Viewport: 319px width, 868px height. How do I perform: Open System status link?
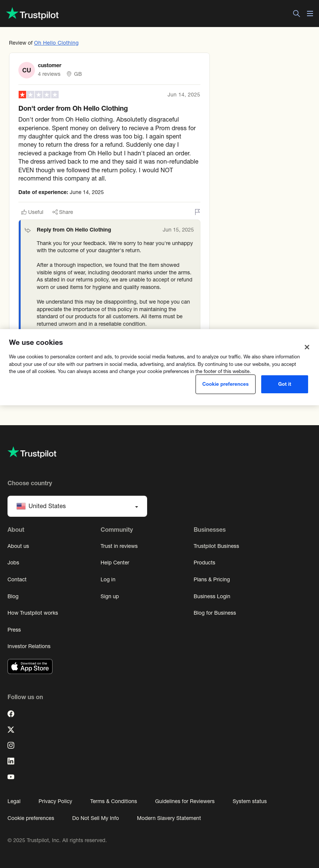[250, 801]
